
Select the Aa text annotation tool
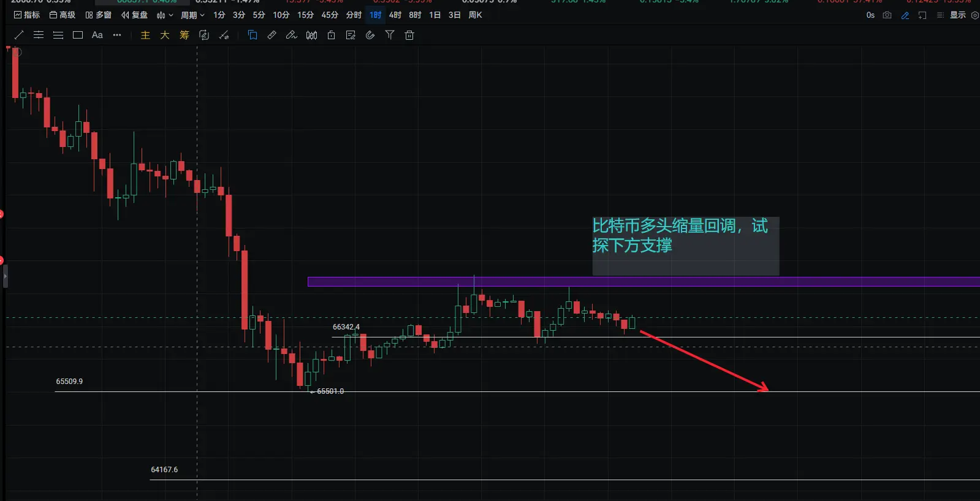pyautogui.click(x=97, y=35)
